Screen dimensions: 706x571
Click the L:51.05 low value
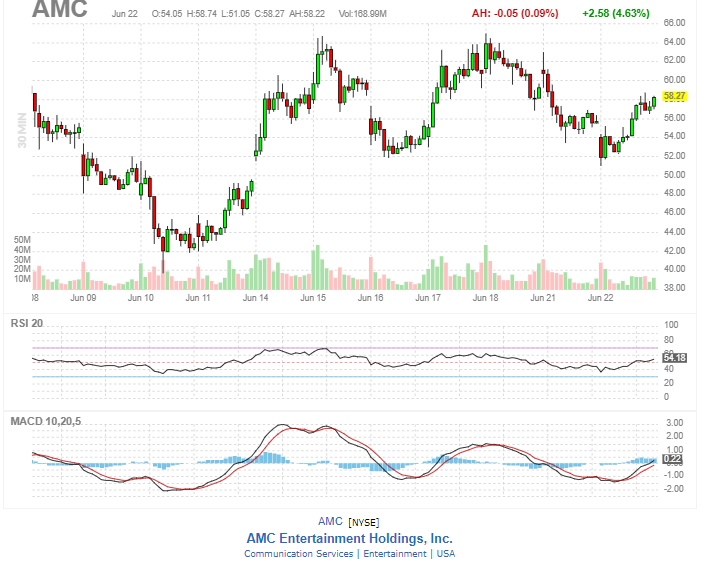[235, 14]
